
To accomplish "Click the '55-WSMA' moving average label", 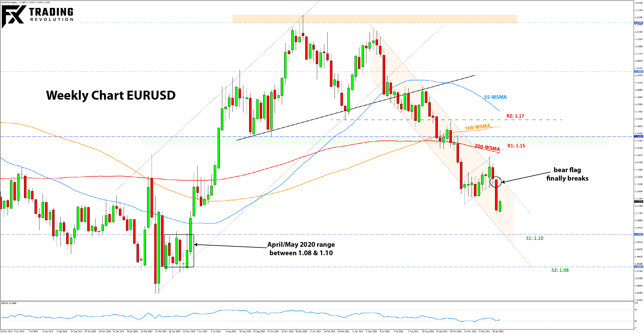I will pyautogui.click(x=495, y=97).
